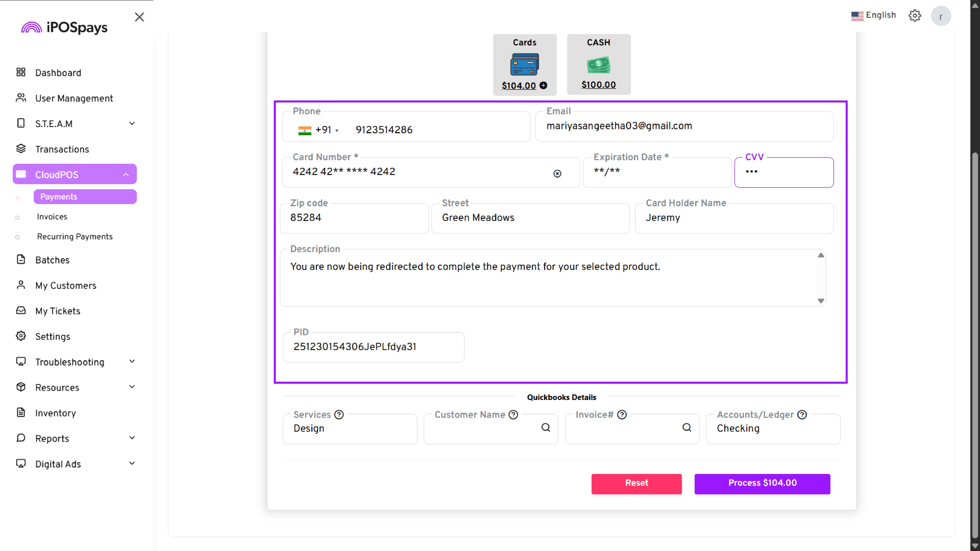The image size is (980, 551).
Task: Click the clear card number icon
Action: 557,173
